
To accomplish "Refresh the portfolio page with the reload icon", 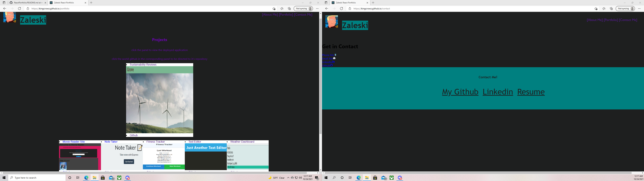I will pyautogui.click(x=19, y=8).
